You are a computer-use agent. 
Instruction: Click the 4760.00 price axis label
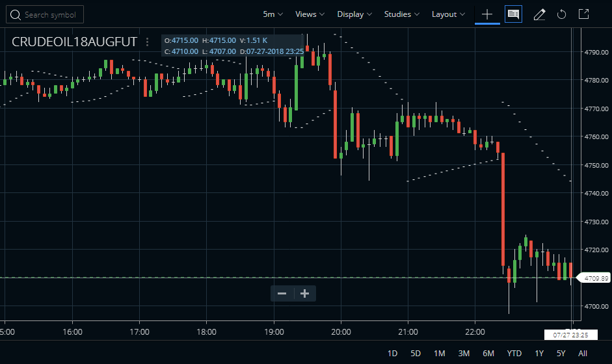596,137
